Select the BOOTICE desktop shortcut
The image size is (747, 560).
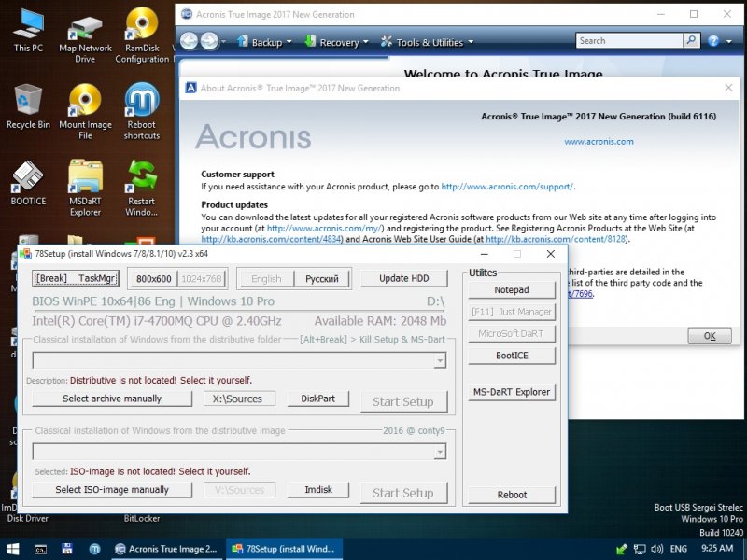28,183
